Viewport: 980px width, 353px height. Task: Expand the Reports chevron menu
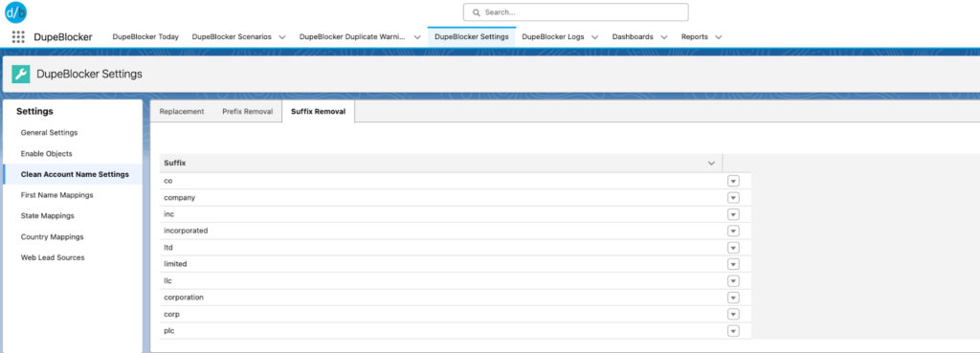pos(718,37)
